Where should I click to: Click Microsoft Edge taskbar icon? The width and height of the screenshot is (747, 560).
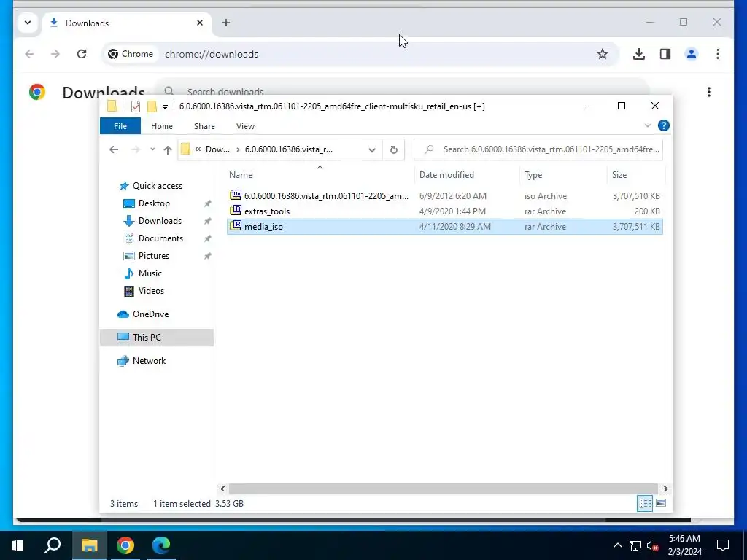161,545
